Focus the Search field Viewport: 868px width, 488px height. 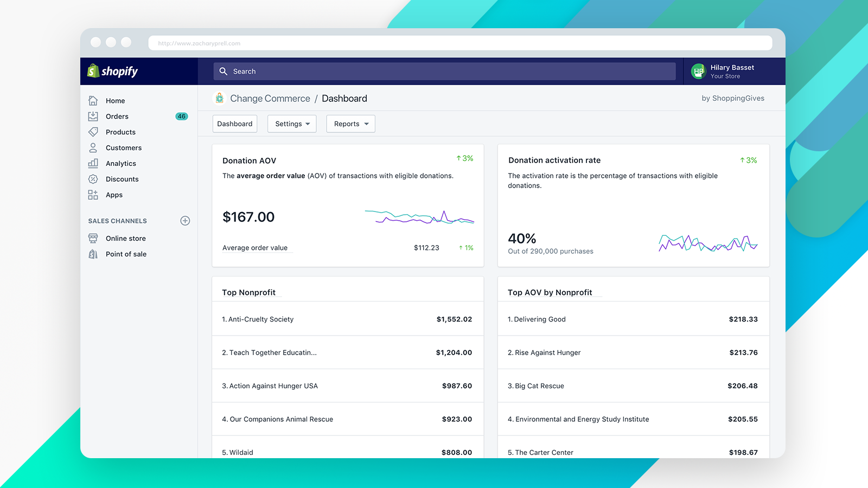click(x=444, y=71)
